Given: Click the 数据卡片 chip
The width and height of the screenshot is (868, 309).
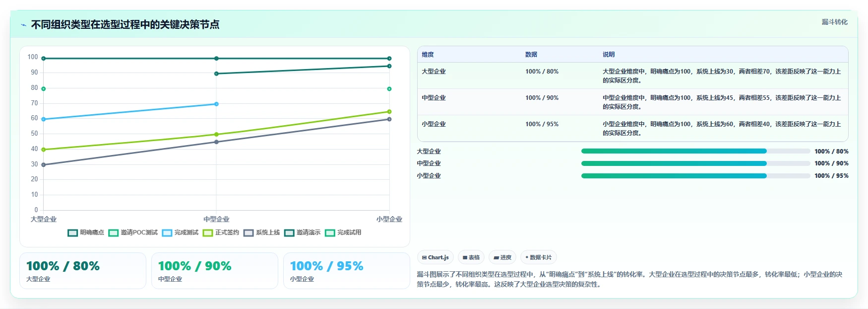Looking at the screenshot, I should click(x=538, y=257).
